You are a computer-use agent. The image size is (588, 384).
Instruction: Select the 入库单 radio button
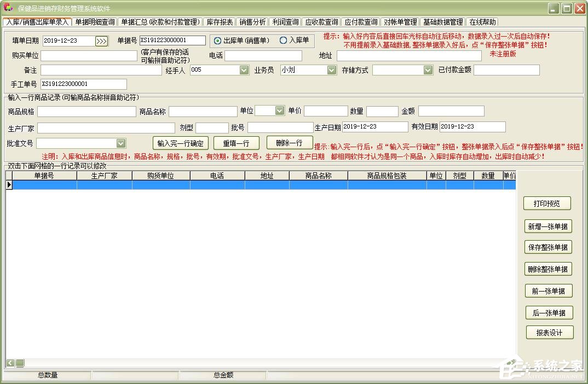pyautogui.click(x=283, y=40)
